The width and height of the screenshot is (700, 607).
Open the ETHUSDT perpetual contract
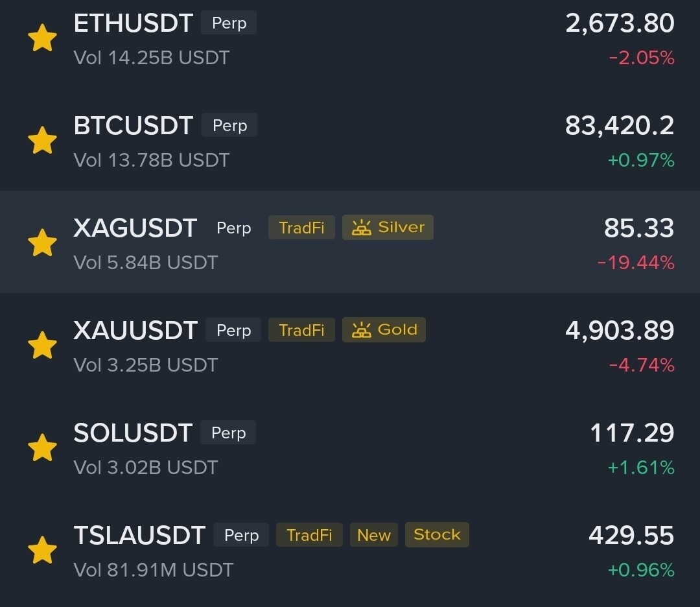tap(134, 23)
